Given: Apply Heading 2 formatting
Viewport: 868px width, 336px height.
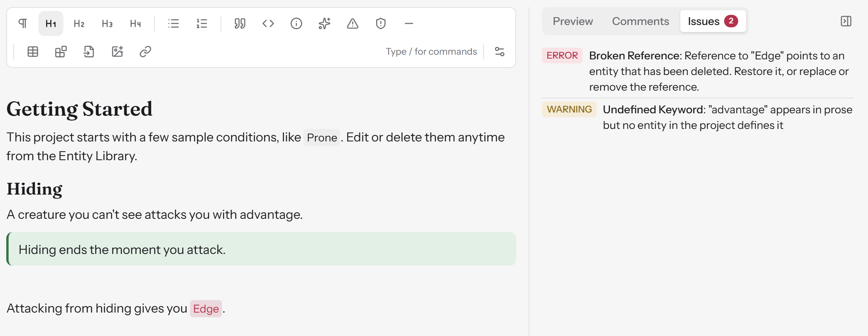Looking at the screenshot, I should tap(79, 23).
